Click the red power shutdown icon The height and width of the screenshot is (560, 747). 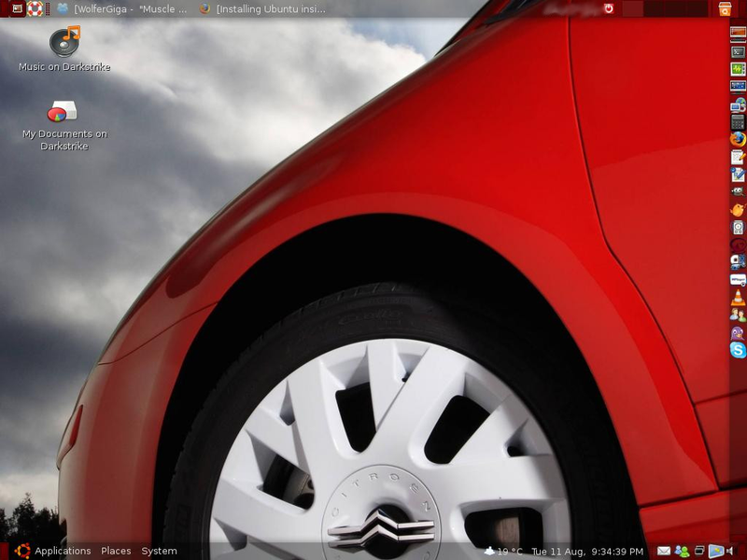coord(609,8)
